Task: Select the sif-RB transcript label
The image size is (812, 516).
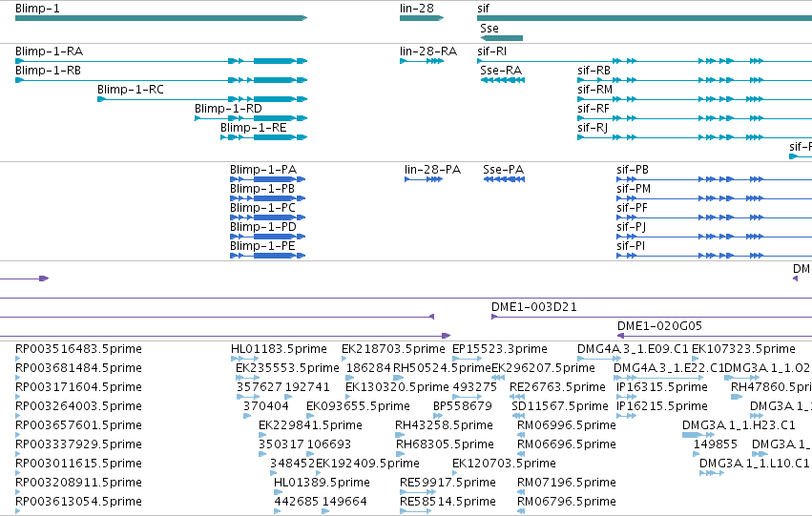Action: click(594, 71)
